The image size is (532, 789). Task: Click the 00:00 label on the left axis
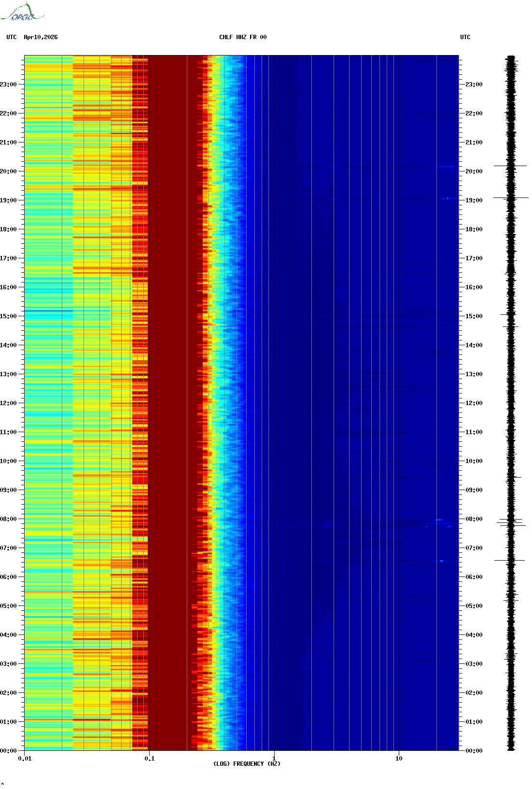pyautogui.click(x=8, y=751)
